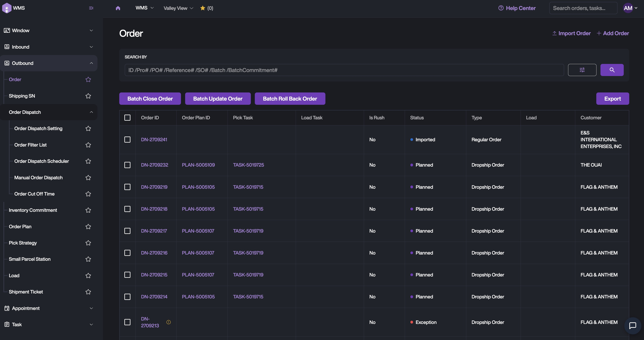Open favorites star in top bar
This screenshot has height=340, width=644.
[203, 8]
